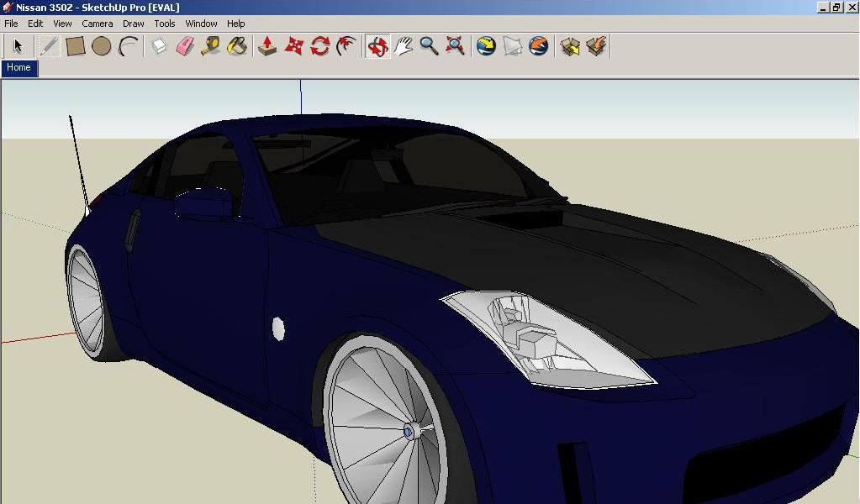Select the pink Eraser tool
Screen dimensions: 860x504
185,46
